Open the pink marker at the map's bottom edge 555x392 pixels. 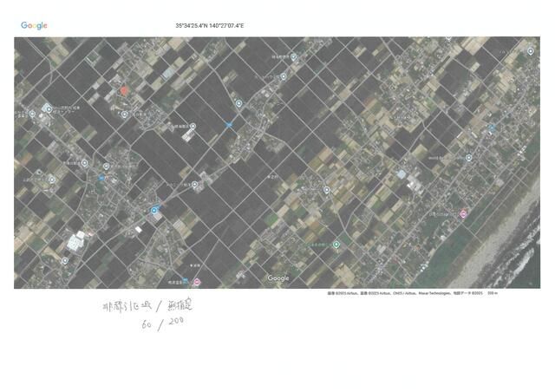coord(197,282)
